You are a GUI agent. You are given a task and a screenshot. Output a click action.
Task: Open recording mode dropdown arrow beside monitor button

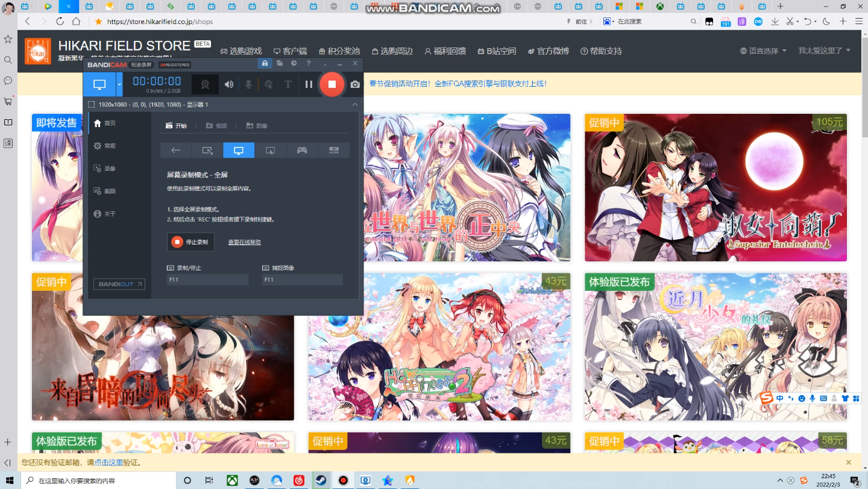[119, 84]
